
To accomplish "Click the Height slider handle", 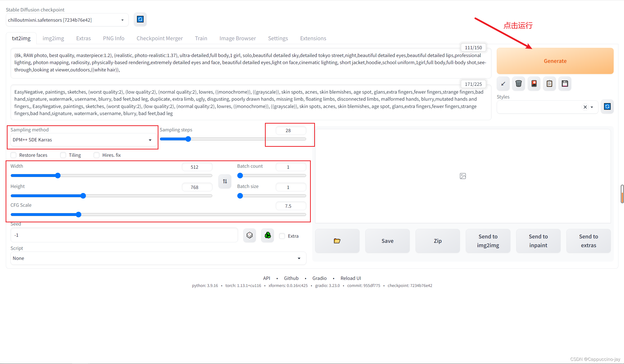I will pyautogui.click(x=83, y=196).
